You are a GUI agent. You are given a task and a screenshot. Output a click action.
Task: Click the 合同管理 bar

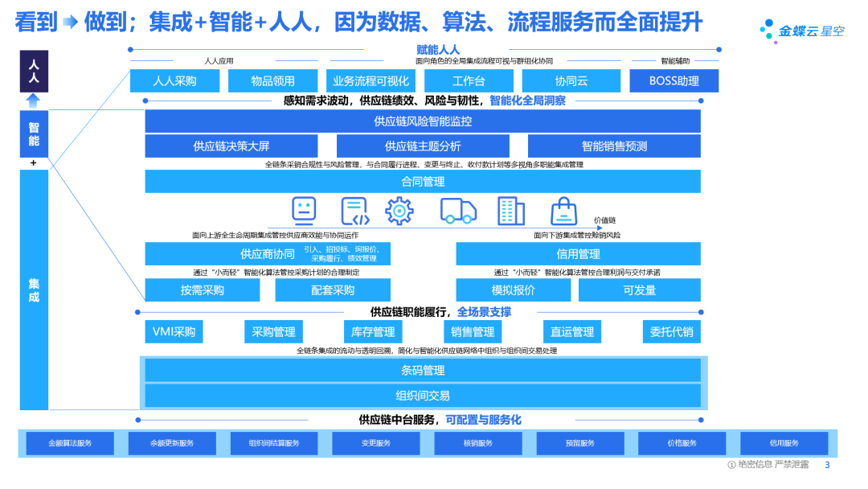pos(423,182)
